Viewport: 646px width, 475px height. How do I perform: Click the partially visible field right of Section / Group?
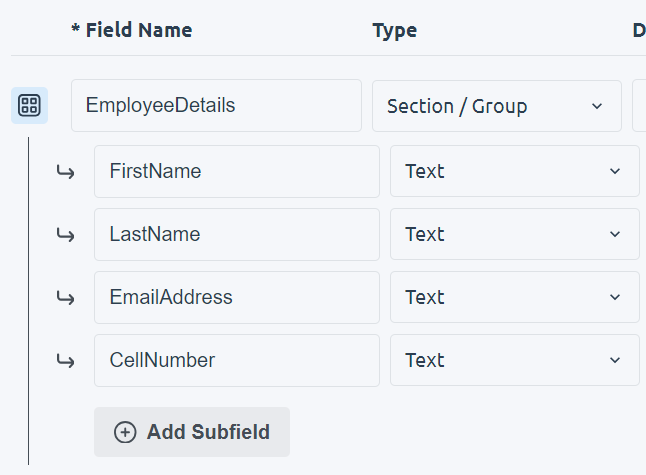pyautogui.click(x=639, y=106)
